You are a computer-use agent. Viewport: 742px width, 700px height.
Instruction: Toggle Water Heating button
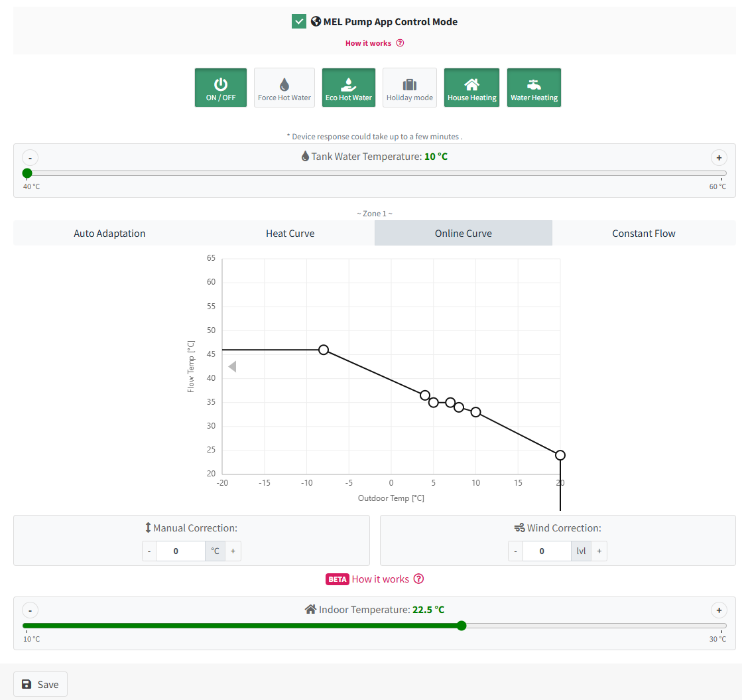click(534, 88)
